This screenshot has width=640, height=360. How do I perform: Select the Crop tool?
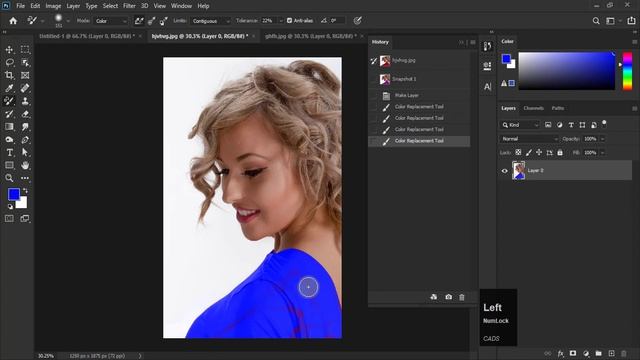pyautogui.click(x=9, y=75)
